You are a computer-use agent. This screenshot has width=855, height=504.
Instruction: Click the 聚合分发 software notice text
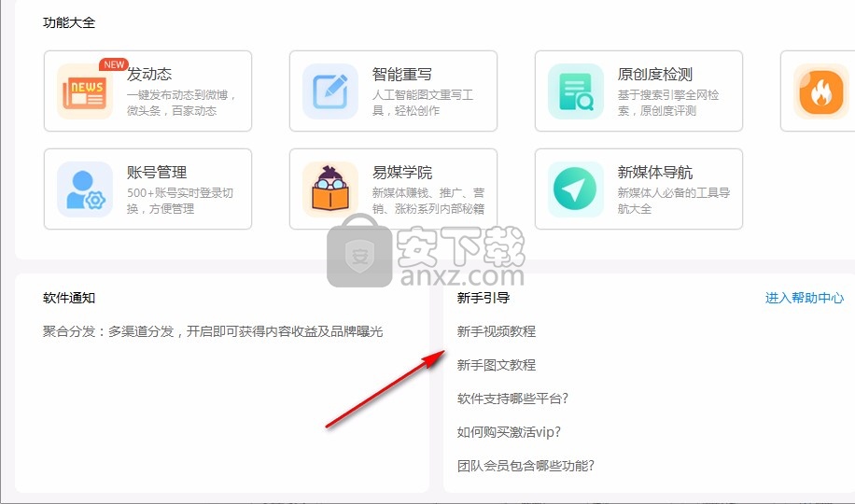coord(213,331)
